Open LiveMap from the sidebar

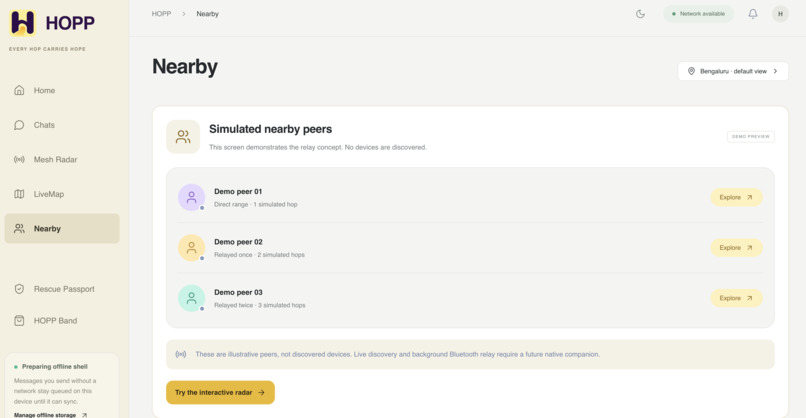pos(62,194)
